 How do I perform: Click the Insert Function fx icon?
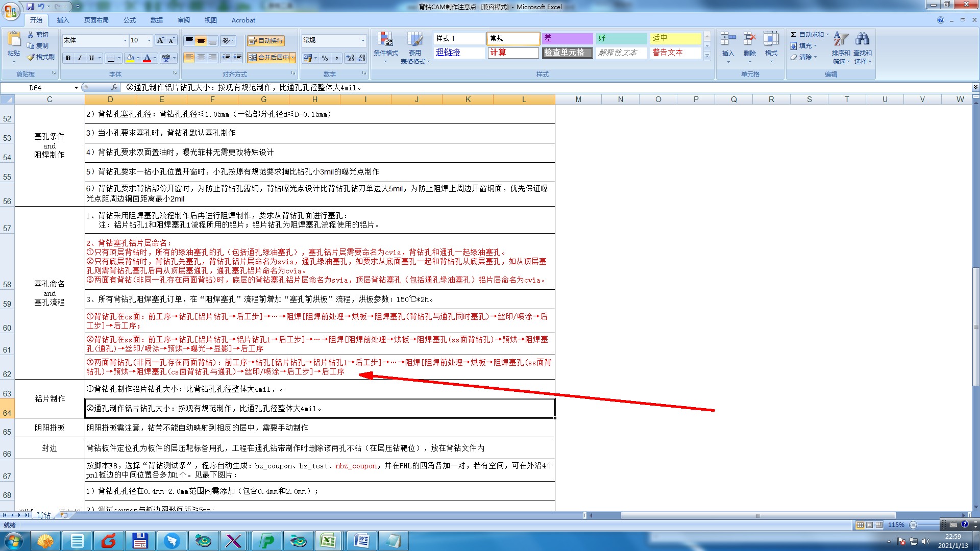[114, 87]
